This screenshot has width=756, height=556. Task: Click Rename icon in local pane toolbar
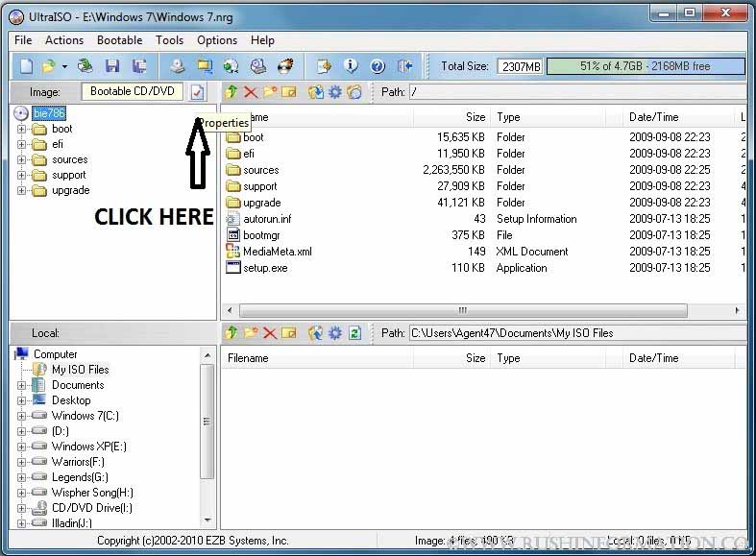289,333
